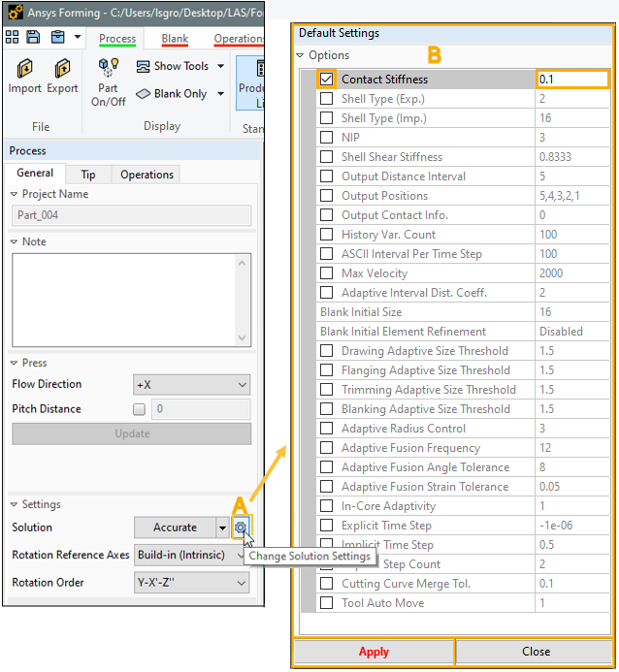619x672 pixels.
Task: Click the Pitch Distance value field
Action: click(201, 409)
